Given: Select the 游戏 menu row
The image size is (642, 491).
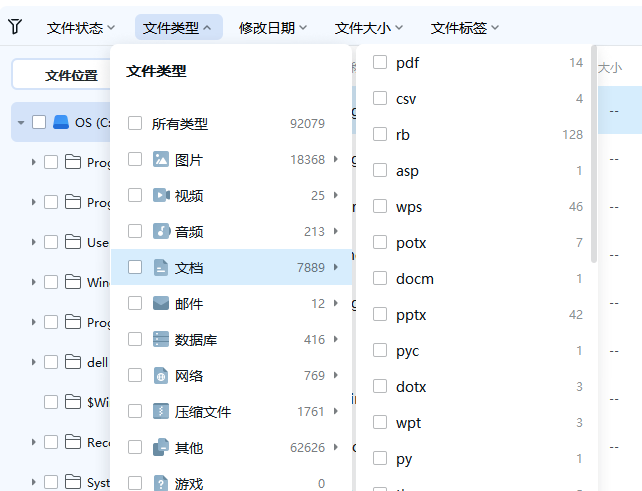Looking at the screenshot, I should pyautogui.click(x=232, y=483).
